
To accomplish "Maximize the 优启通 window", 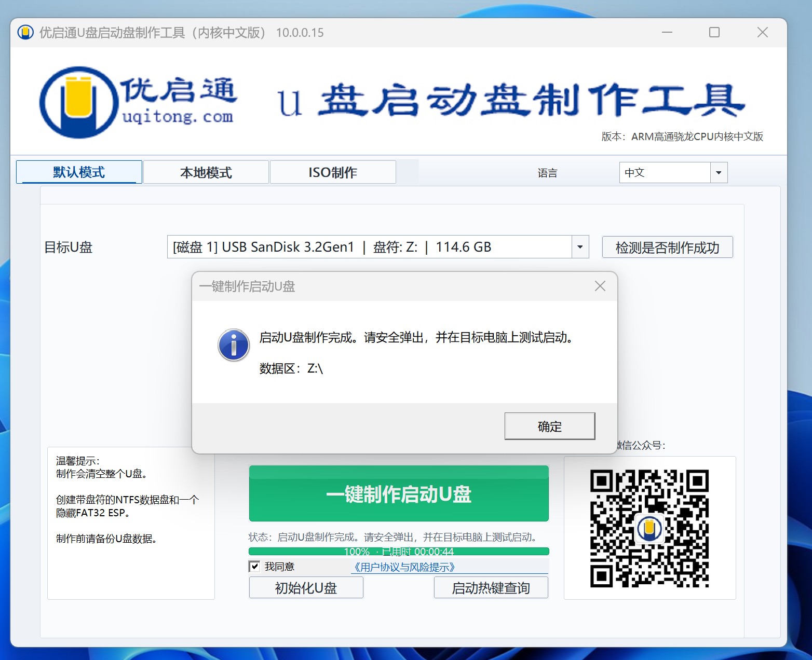I will click(x=714, y=32).
